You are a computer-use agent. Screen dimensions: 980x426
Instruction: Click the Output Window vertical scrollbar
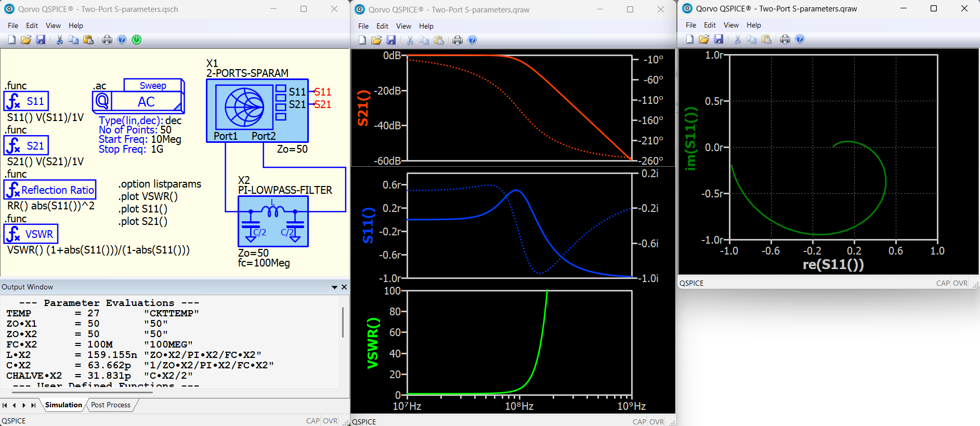(x=343, y=322)
